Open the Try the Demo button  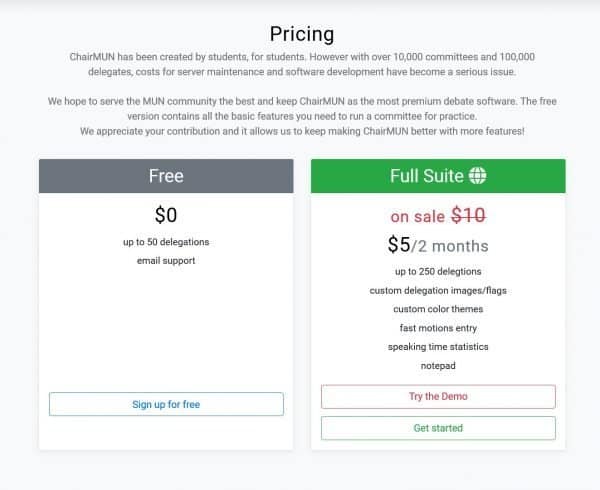tap(438, 397)
